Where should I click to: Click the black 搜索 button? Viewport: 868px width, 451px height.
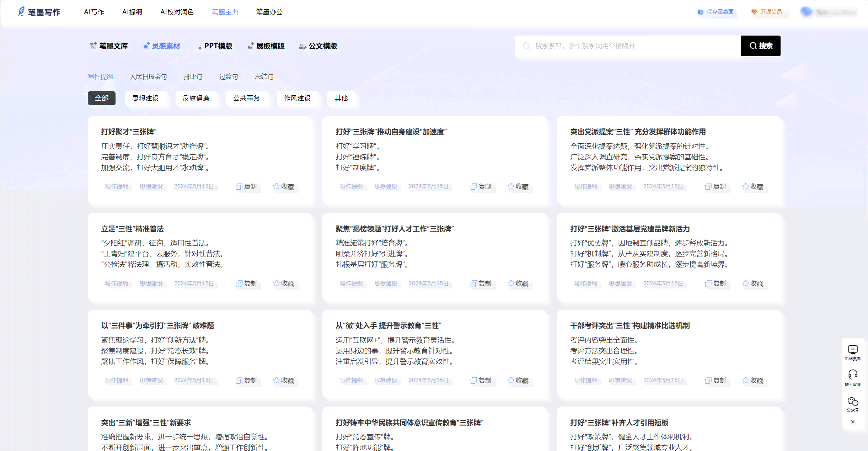point(761,46)
